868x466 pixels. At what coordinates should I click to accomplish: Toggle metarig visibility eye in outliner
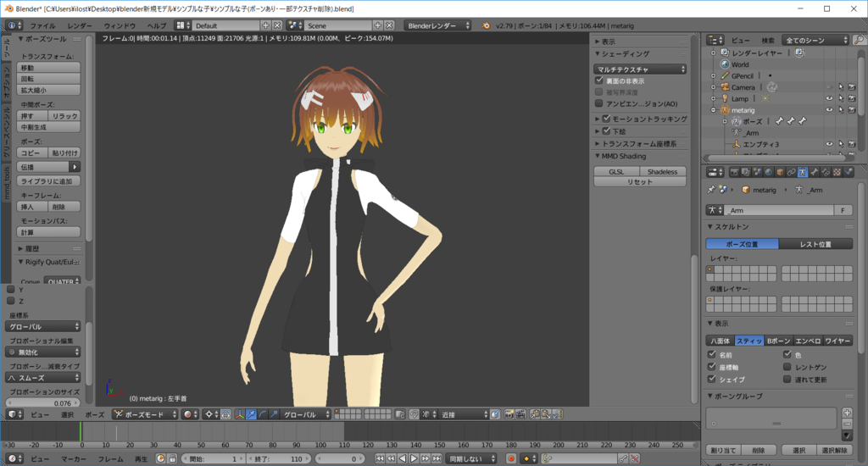pos(829,109)
